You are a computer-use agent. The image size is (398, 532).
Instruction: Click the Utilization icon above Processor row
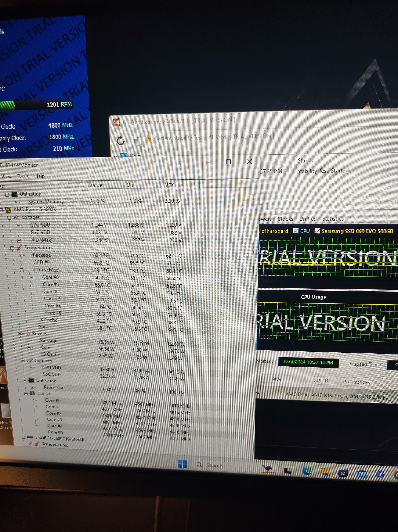31,380
